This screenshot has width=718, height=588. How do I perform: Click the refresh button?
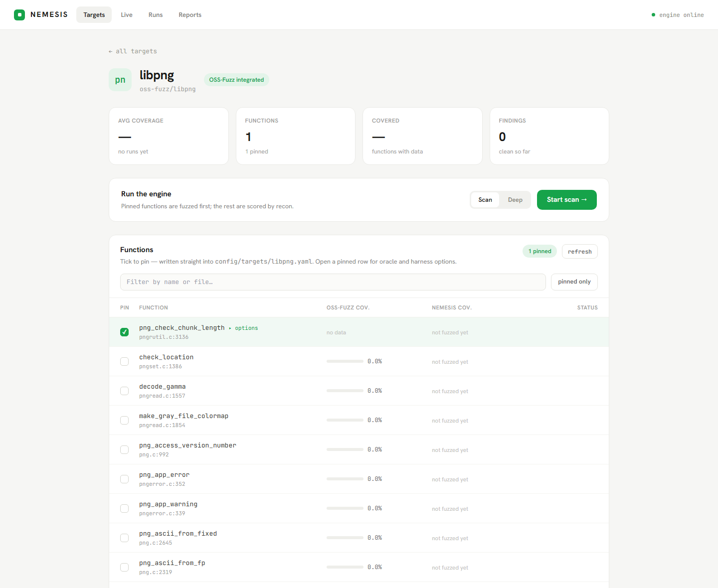point(580,252)
